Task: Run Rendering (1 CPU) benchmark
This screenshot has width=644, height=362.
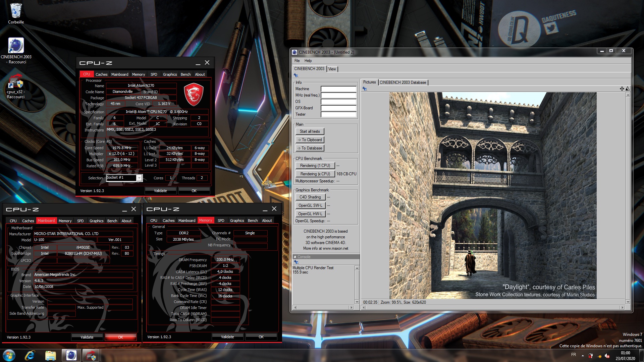Action: [315, 166]
